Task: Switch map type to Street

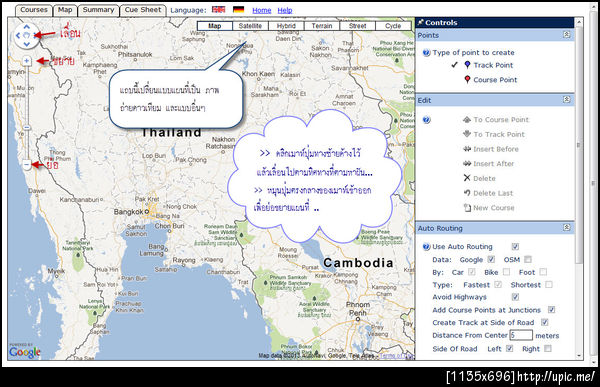Action: 358,26
